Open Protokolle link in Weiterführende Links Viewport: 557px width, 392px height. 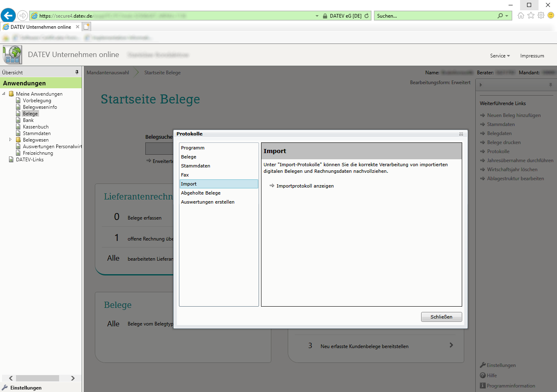tap(498, 151)
